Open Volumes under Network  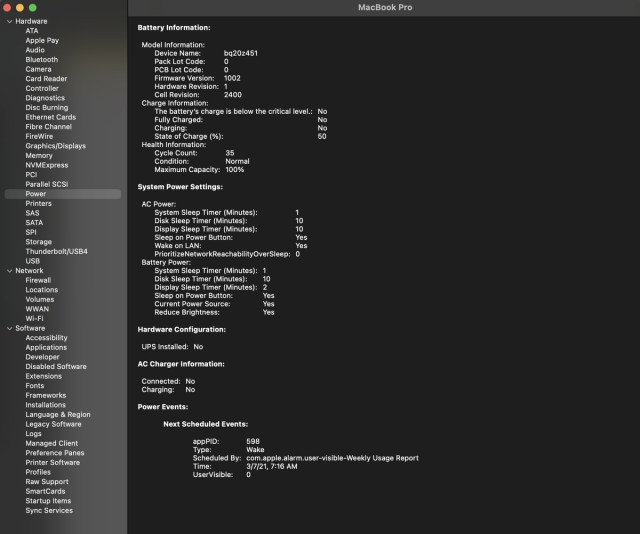pyautogui.click(x=40, y=300)
